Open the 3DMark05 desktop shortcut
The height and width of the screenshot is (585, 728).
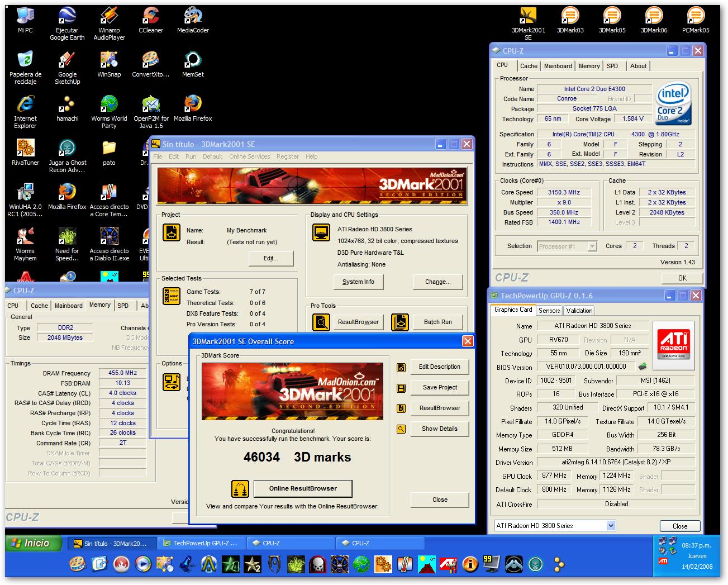(612, 20)
